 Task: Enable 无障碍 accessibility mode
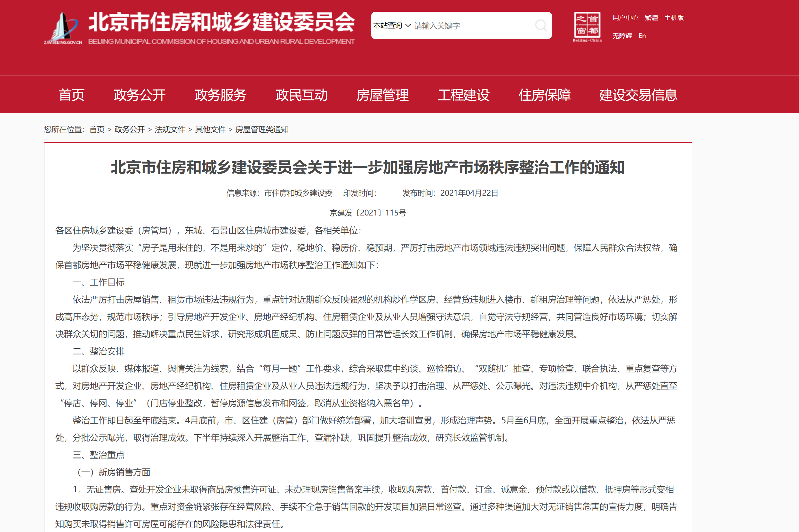[x=622, y=36]
